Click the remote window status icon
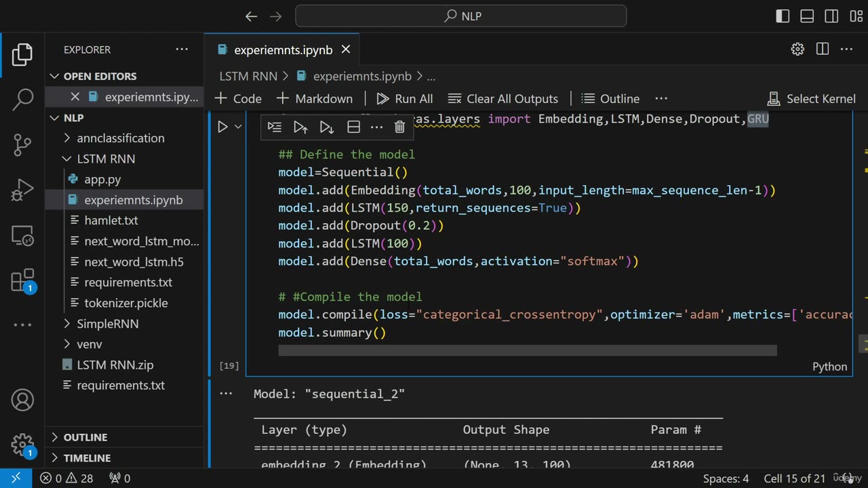 coord(16,478)
